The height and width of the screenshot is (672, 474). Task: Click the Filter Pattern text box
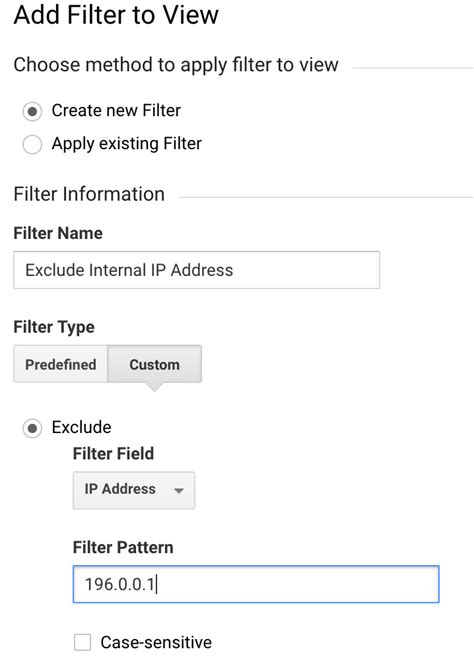tap(256, 584)
